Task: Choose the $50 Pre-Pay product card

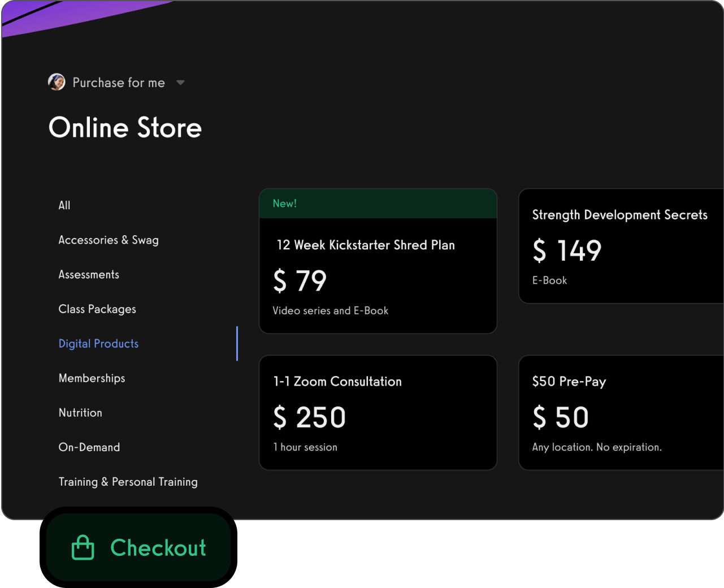Action: coord(621,412)
